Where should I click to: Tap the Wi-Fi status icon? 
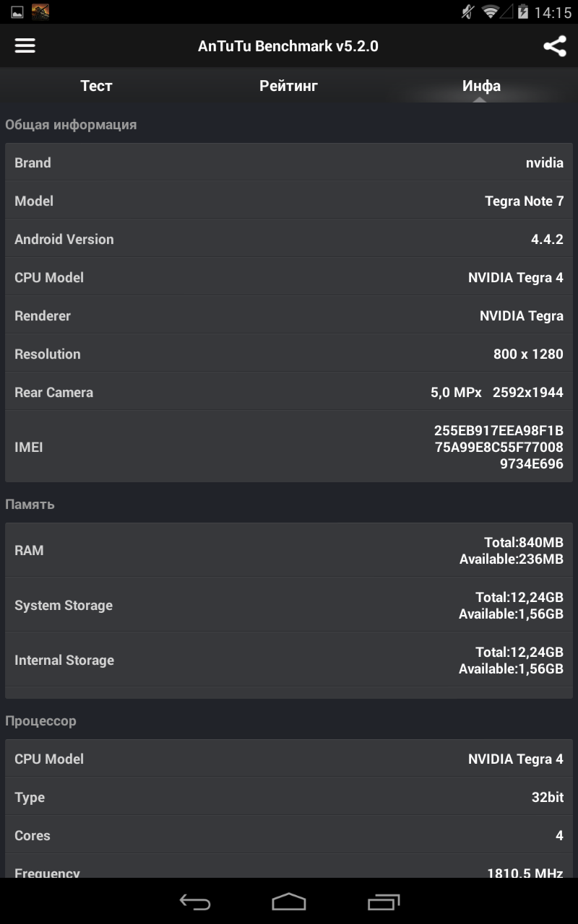(x=491, y=12)
